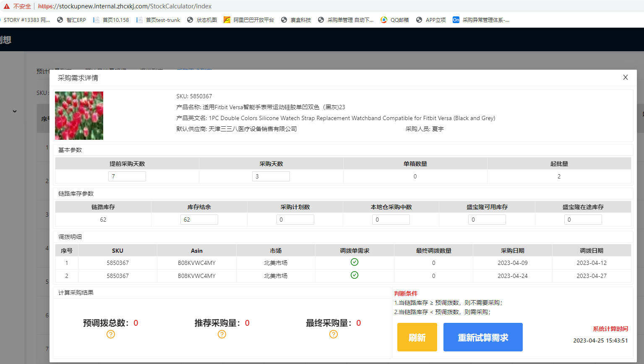The image size is (644, 364).
Task: Click the help icon under 推荐采购量
Action: (222, 334)
